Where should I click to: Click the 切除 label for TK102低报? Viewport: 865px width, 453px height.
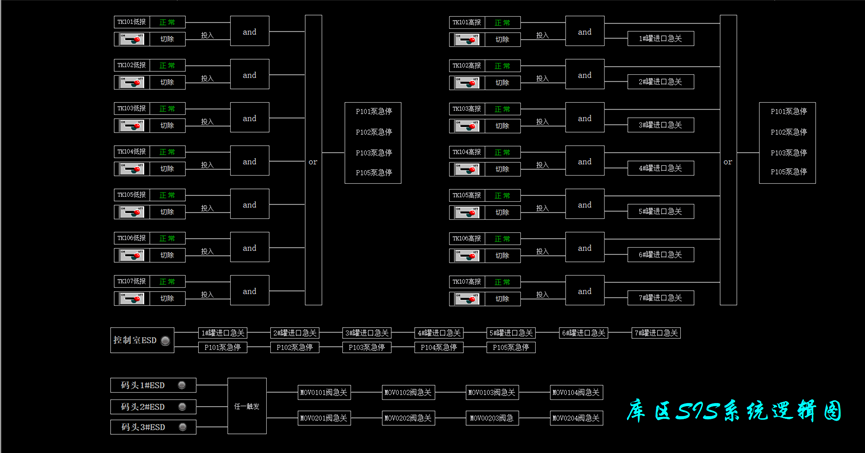[167, 83]
